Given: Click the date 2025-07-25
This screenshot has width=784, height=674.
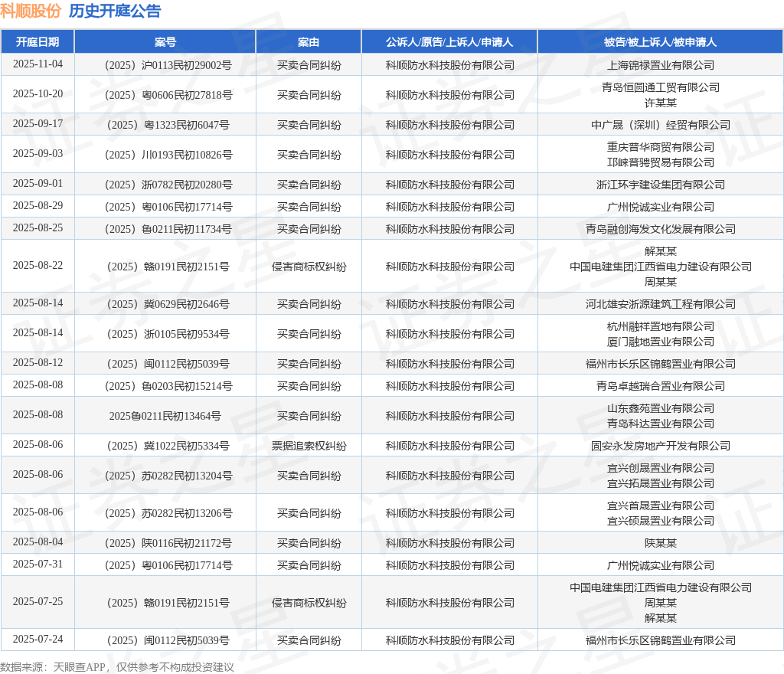Looking at the screenshot, I should (38, 601).
